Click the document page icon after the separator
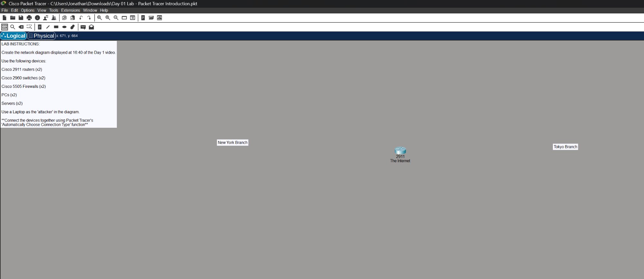The width and height of the screenshot is (644, 279). point(143,18)
